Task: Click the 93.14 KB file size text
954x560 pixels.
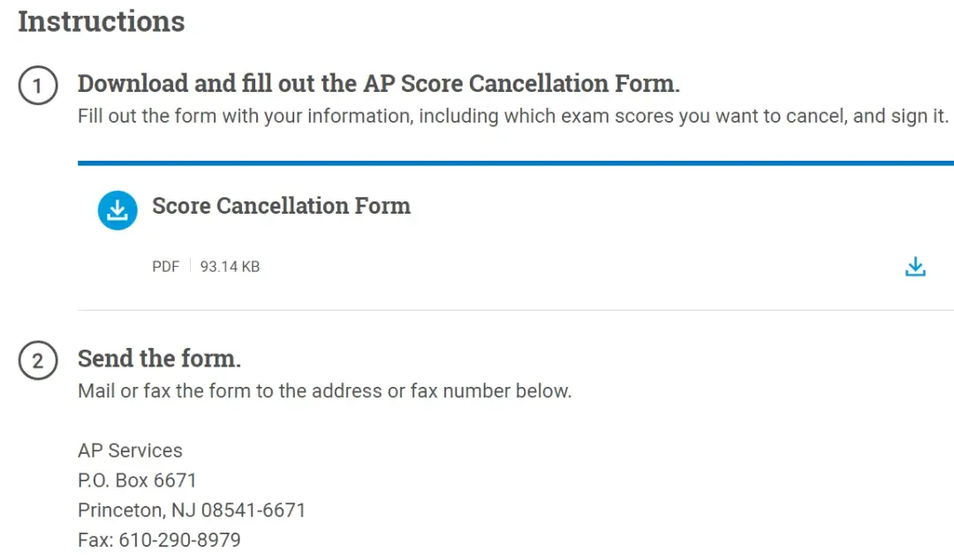Action: [230, 267]
